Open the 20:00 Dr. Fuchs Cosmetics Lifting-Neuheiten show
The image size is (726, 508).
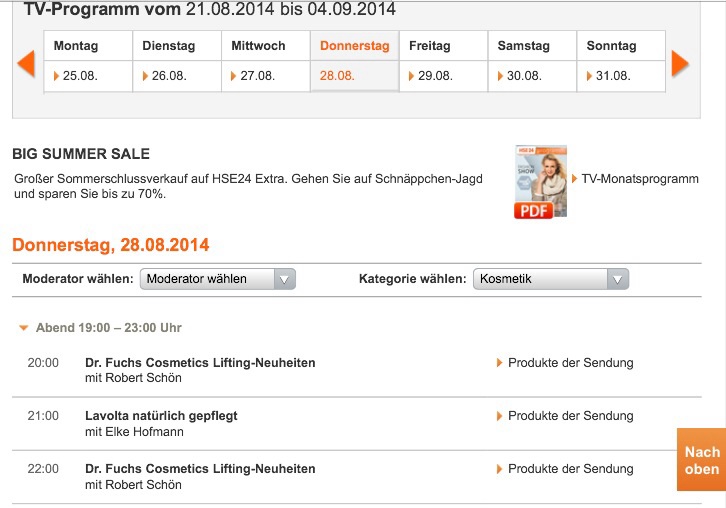tap(200, 363)
